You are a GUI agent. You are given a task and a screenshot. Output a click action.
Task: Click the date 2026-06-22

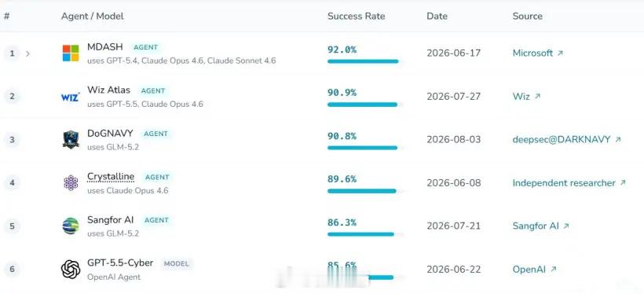coord(453,270)
